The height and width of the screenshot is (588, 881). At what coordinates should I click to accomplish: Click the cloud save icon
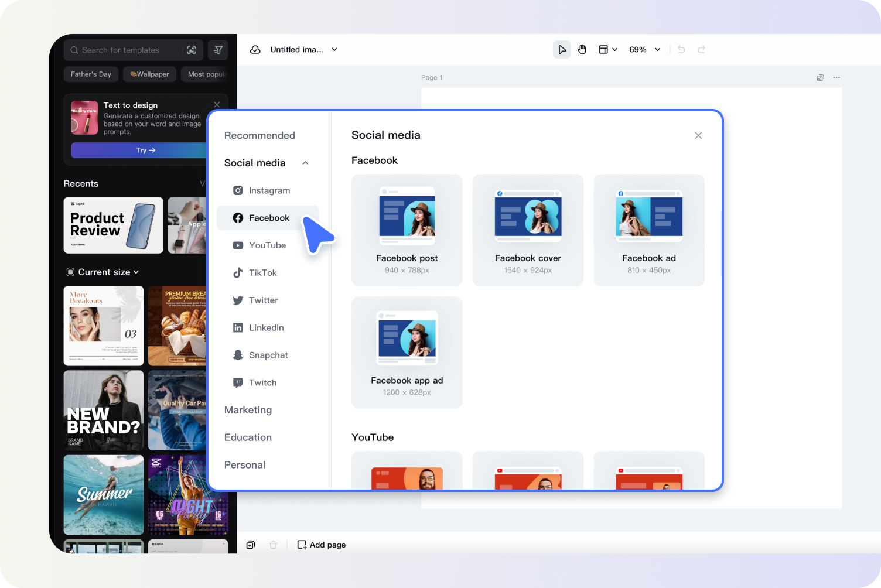coord(255,50)
